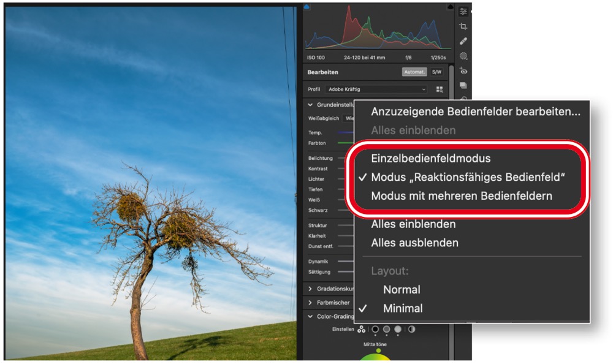This screenshot has width=613, height=364.
Task: Click the Struktur label
Action: (318, 226)
